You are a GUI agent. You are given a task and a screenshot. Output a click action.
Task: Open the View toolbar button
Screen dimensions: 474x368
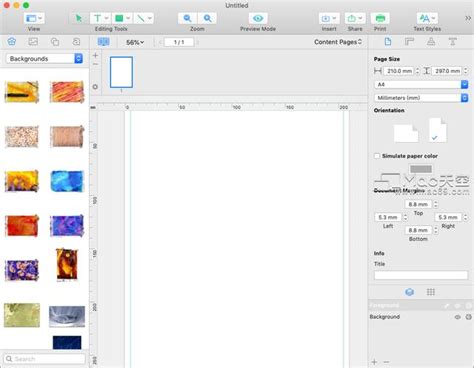pos(34,18)
